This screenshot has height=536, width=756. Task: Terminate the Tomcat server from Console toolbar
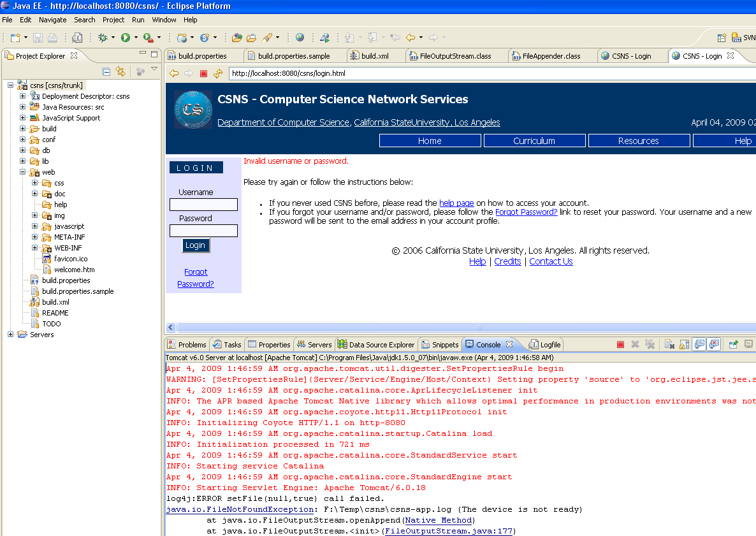[x=620, y=345]
